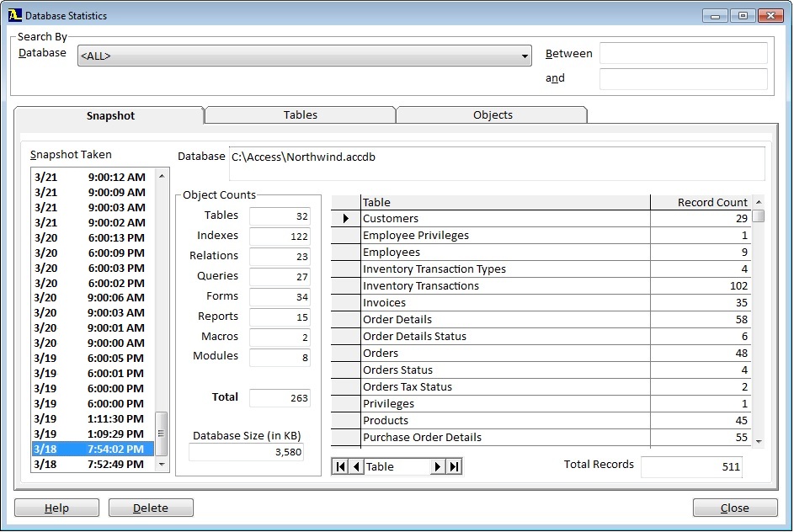Jump to last record in navigator
The image size is (794, 532).
(x=454, y=466)
